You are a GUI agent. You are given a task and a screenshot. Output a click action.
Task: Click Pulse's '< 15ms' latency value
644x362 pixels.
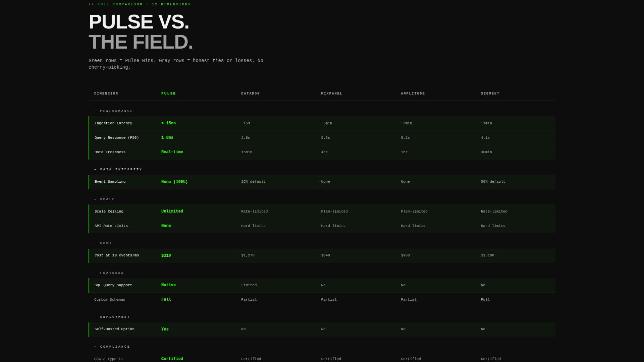[168, 123]
